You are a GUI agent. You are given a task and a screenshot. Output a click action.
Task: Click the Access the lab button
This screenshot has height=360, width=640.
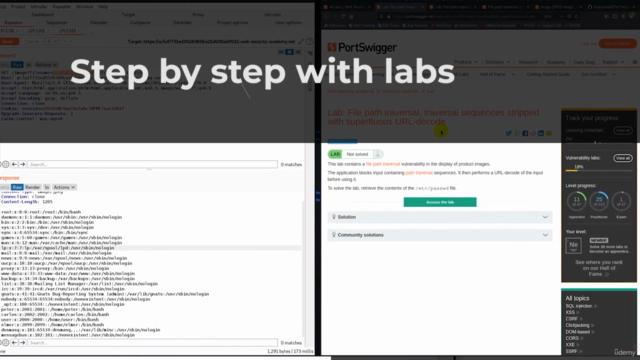click(440, 202)
